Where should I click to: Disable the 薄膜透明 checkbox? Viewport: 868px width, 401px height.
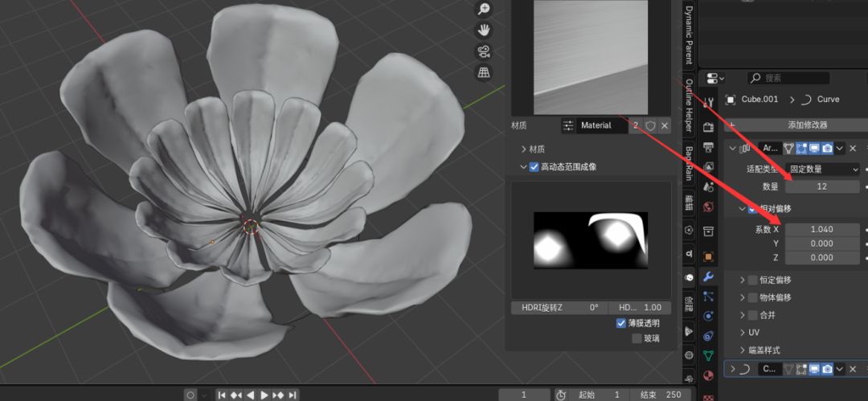(x=621, y=323)
